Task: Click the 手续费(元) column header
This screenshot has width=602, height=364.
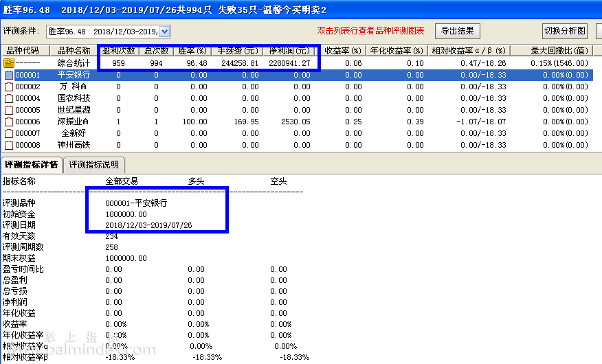Action: 238,51
